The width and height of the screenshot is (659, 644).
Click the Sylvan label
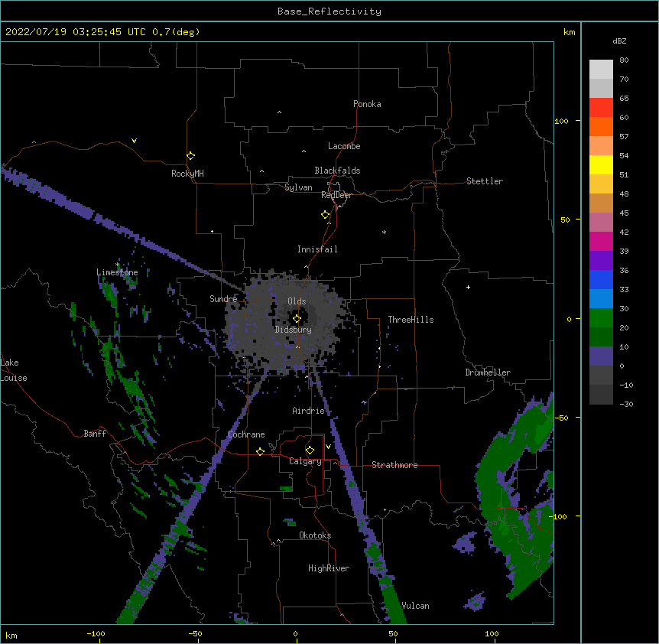coord(298,187)
